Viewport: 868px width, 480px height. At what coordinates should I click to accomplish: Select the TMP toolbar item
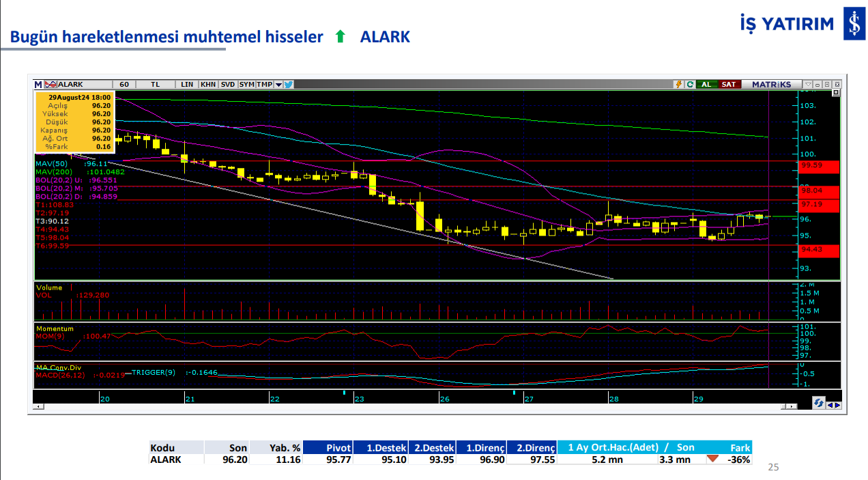tap(264, 85)
